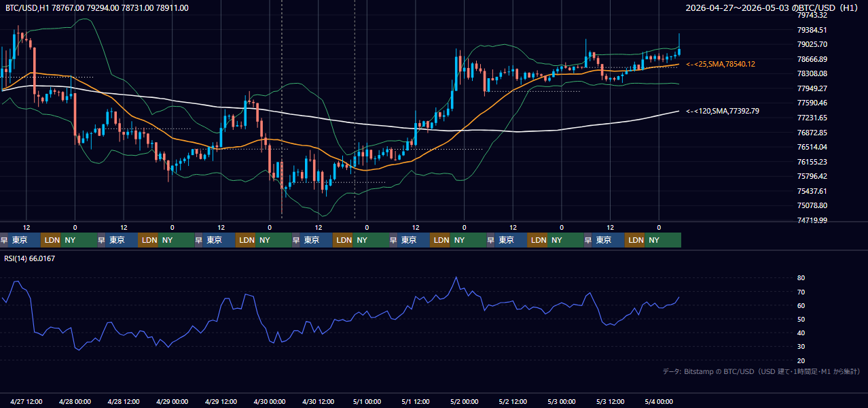Click RSI scale value 80
This screenshot has width=868, height=408.
click(x=801, y=278)
